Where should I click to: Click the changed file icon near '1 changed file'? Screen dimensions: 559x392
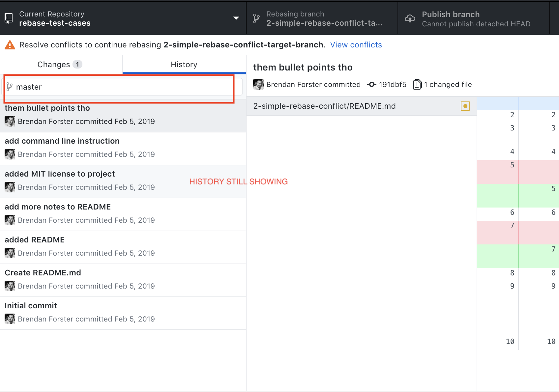417,84
